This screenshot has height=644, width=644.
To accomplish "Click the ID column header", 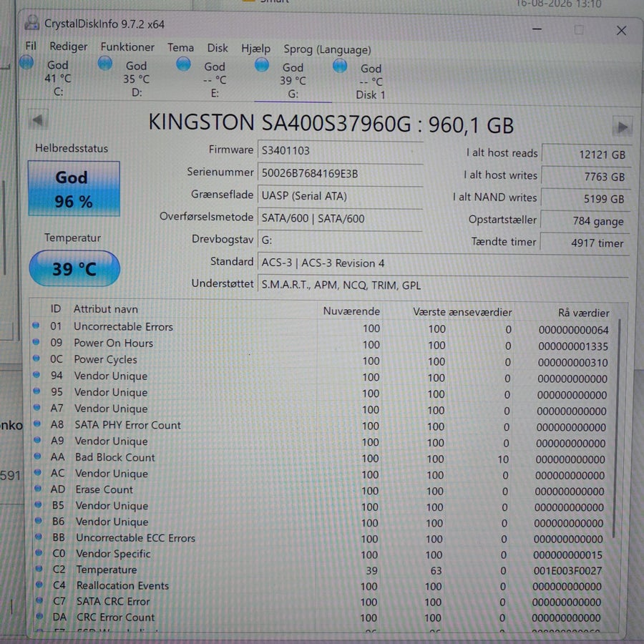I will [x=55, y=309].
